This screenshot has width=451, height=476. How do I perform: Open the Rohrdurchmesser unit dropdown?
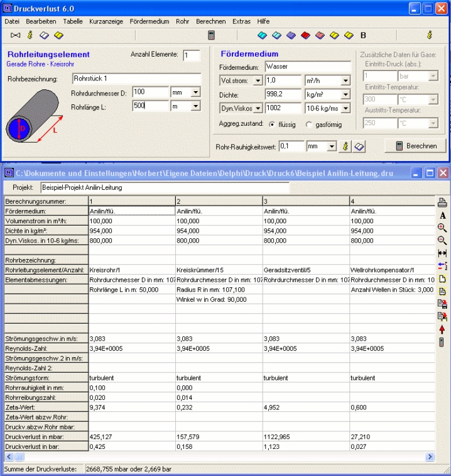click(195, 92)
